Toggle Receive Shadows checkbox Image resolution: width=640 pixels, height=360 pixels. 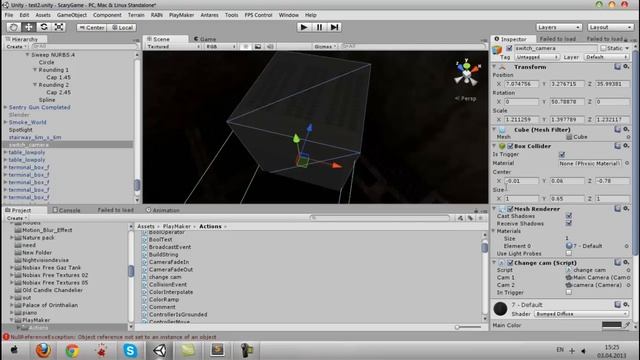click(569, 223)
